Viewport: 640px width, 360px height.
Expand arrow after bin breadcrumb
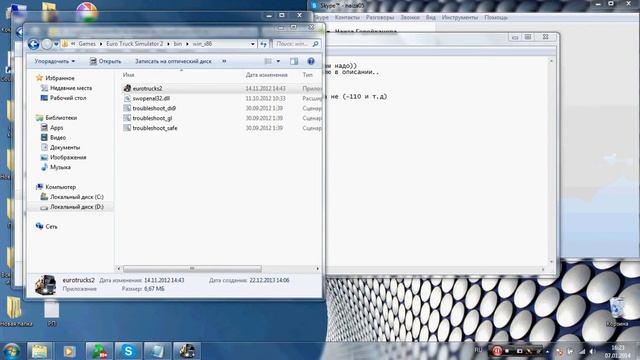tap(187, 44)
